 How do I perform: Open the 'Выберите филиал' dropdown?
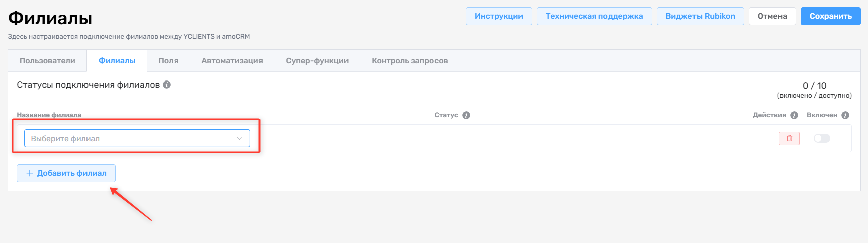[x=137, y=138]
